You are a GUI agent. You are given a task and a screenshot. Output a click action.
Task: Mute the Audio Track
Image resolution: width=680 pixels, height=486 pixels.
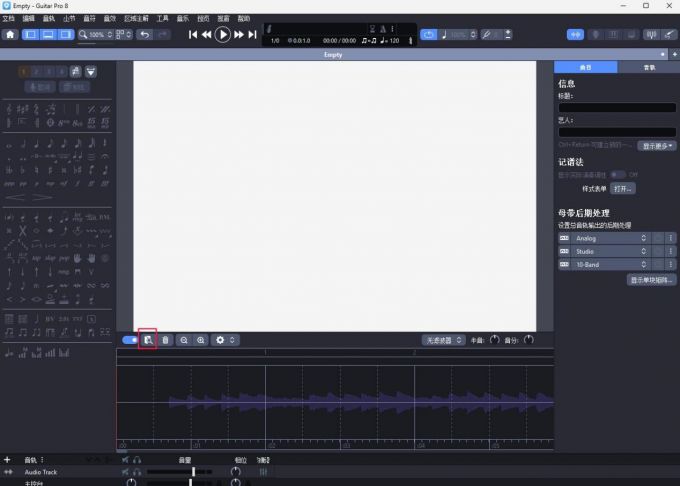[x=126, y=471]
